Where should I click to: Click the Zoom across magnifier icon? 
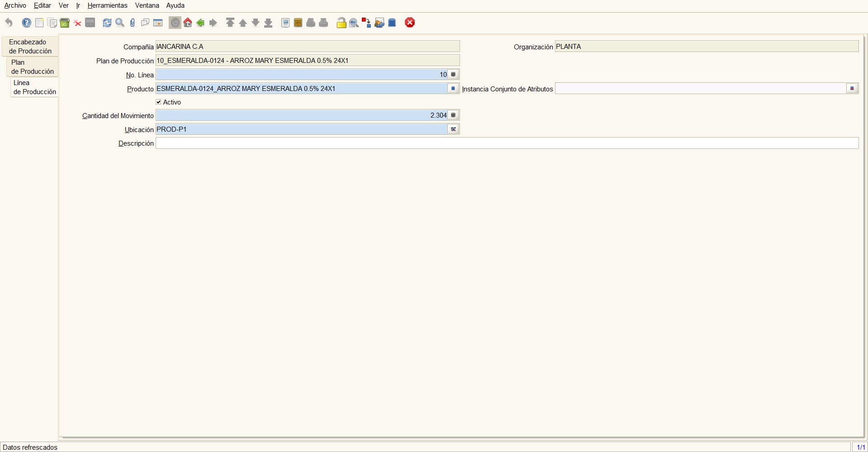354,23
